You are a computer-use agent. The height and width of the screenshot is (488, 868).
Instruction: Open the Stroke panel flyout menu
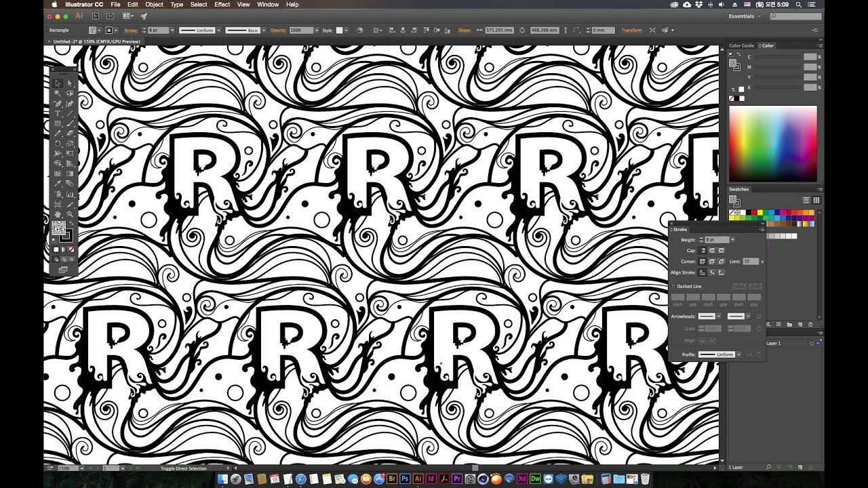[761, 230]
